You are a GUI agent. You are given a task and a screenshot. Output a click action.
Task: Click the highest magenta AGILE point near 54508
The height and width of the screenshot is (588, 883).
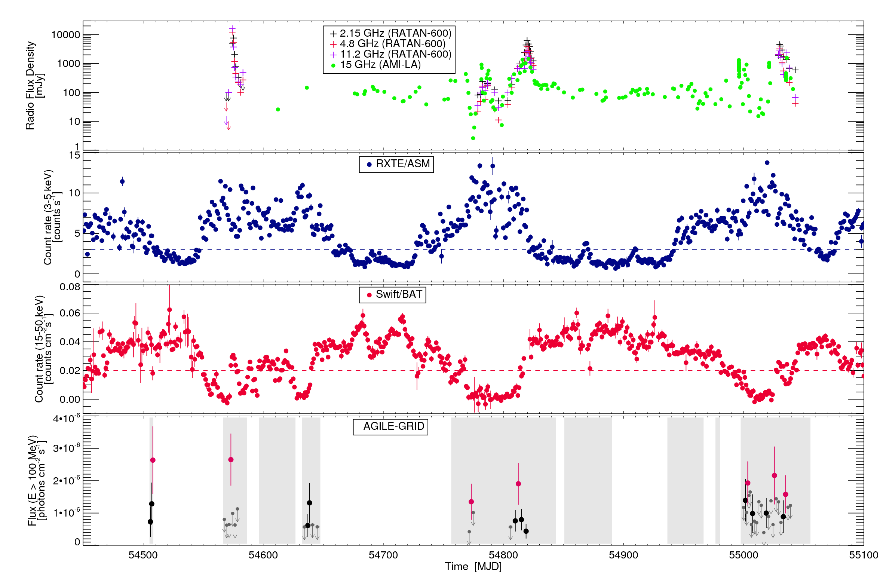(x=153, y=460)
